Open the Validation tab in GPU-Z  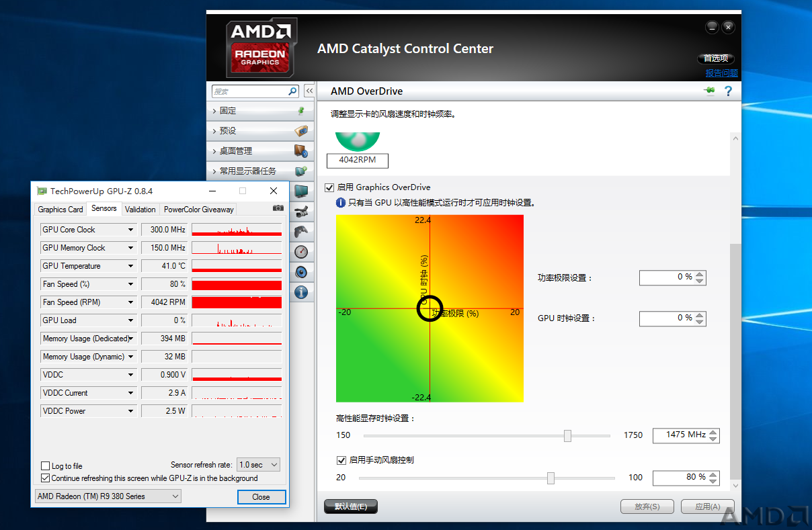(140, 210)
